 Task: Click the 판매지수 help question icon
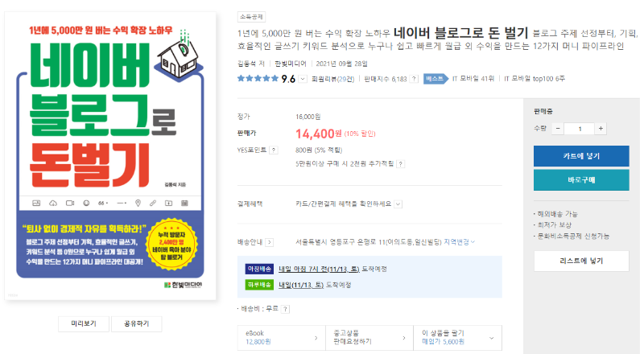click(414, 79)
